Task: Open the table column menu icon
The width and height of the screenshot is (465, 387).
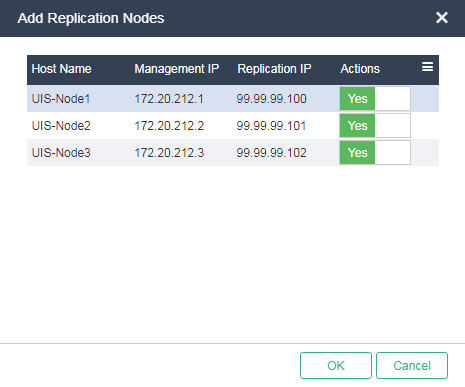Action: 427,67
